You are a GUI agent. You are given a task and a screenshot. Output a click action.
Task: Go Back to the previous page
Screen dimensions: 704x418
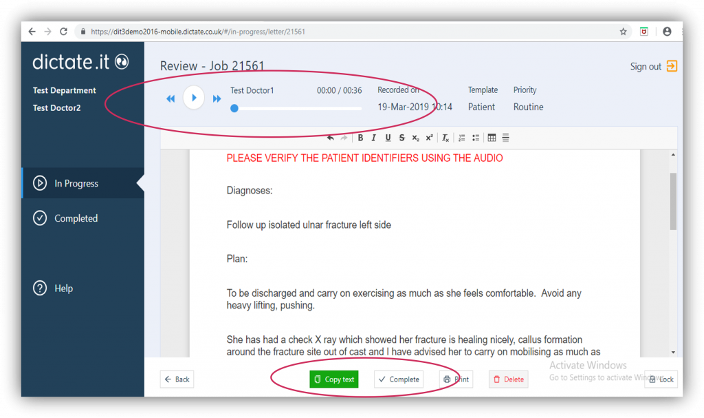click(x=177, y=379)
